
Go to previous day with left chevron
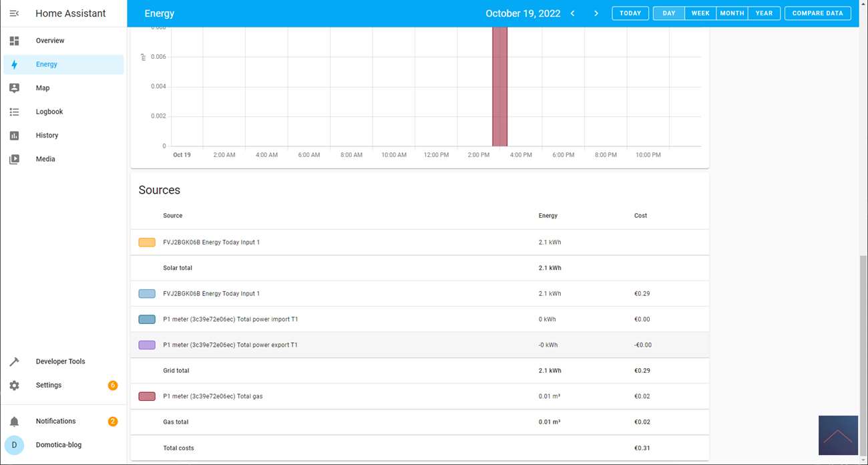[x=572, y=13]
